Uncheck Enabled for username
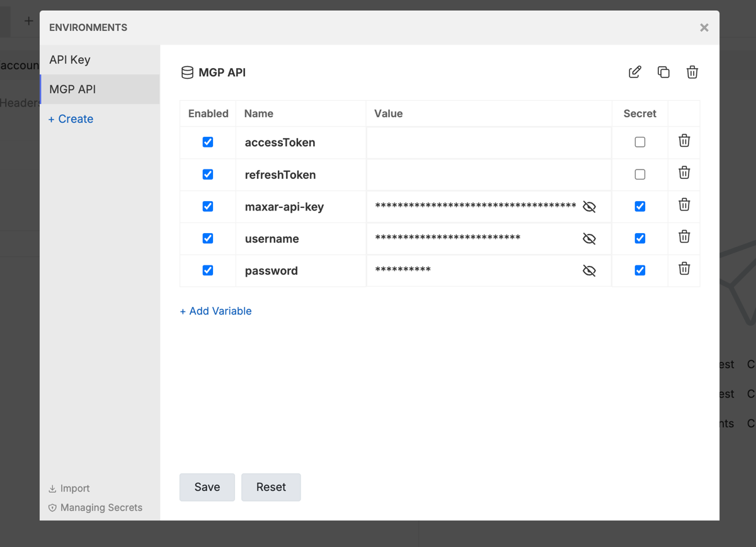 (208, 238)
